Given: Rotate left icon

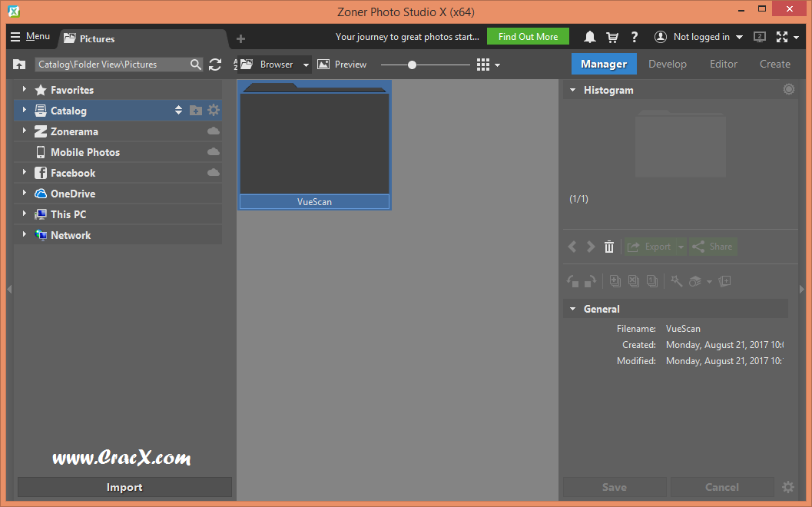Looking at the screenshot, I should 573,281.
